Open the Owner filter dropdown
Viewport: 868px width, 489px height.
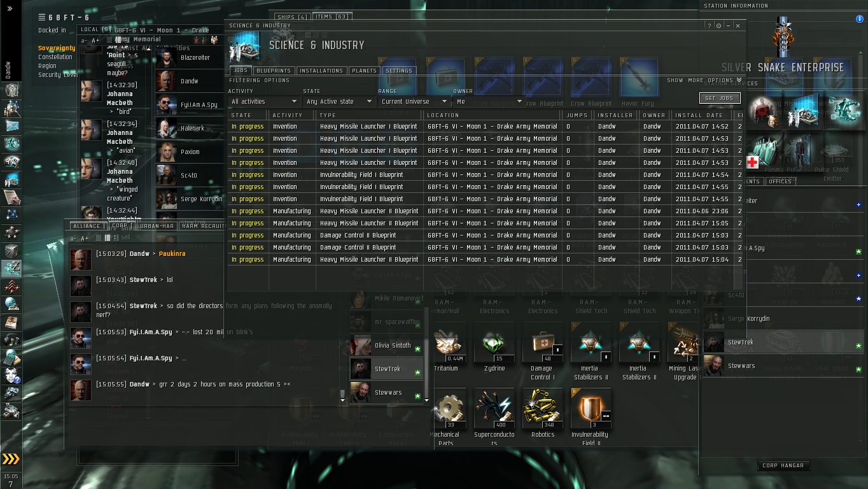click(x=489, y=101)
